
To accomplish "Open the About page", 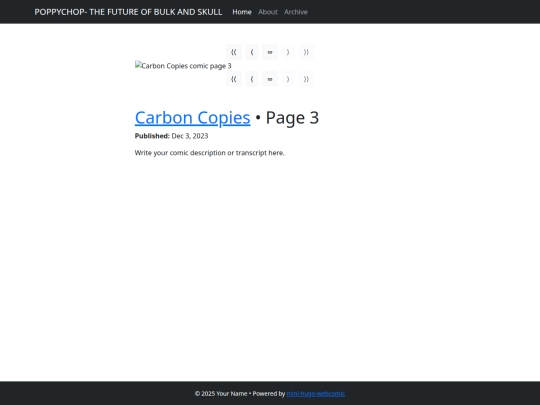I will coord(268,12).
